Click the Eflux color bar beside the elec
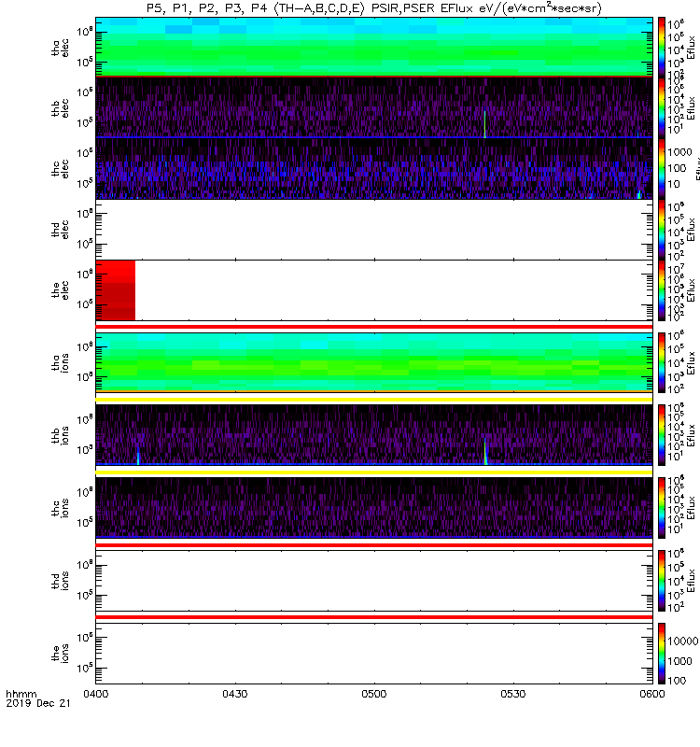 point(662,290)
